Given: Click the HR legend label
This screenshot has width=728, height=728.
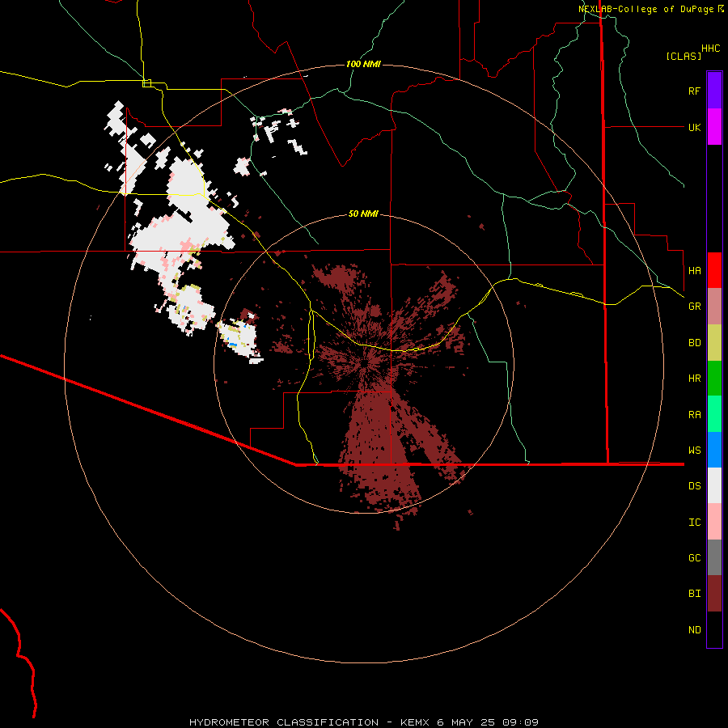Looking at the screenshot, I should [x=694, y=379].
